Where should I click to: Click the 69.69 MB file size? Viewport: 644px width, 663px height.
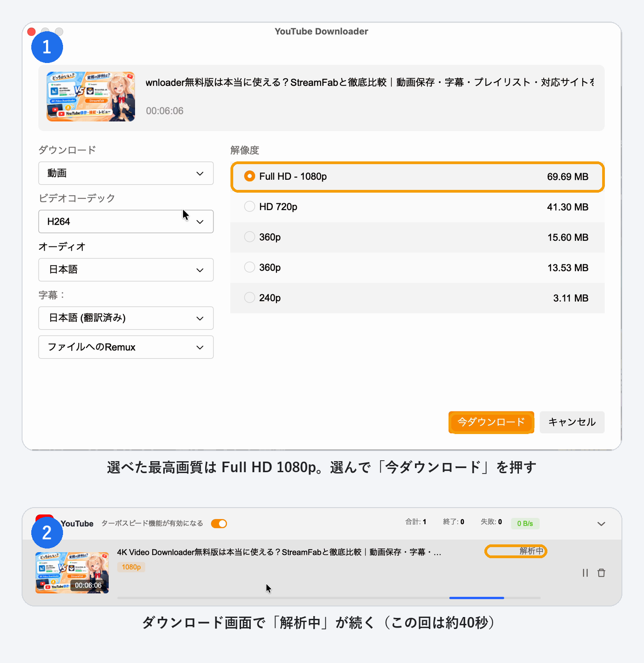click(568, 177)
